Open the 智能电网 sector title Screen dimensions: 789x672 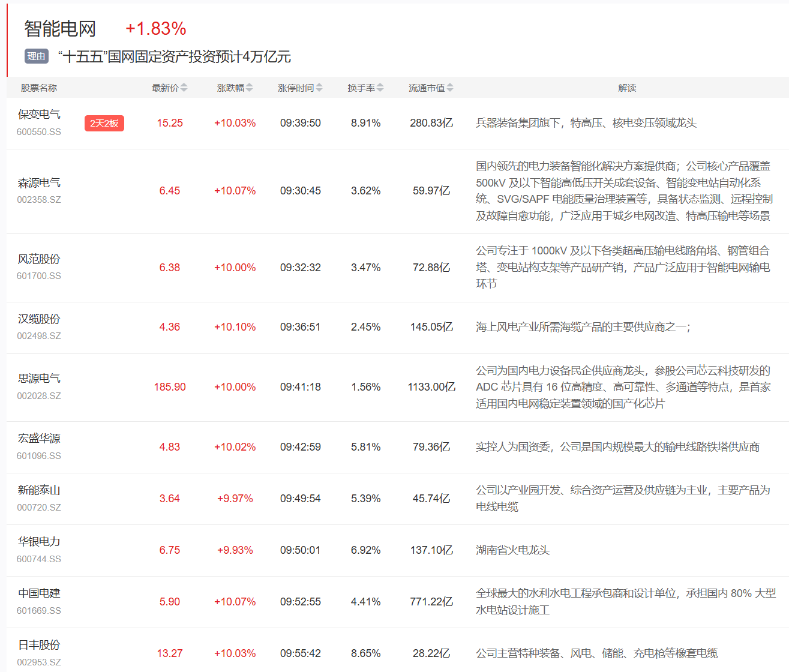pos(60,28)
